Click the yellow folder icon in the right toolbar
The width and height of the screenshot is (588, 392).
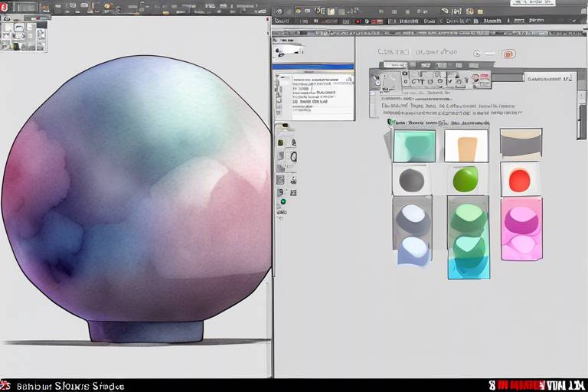298,11
